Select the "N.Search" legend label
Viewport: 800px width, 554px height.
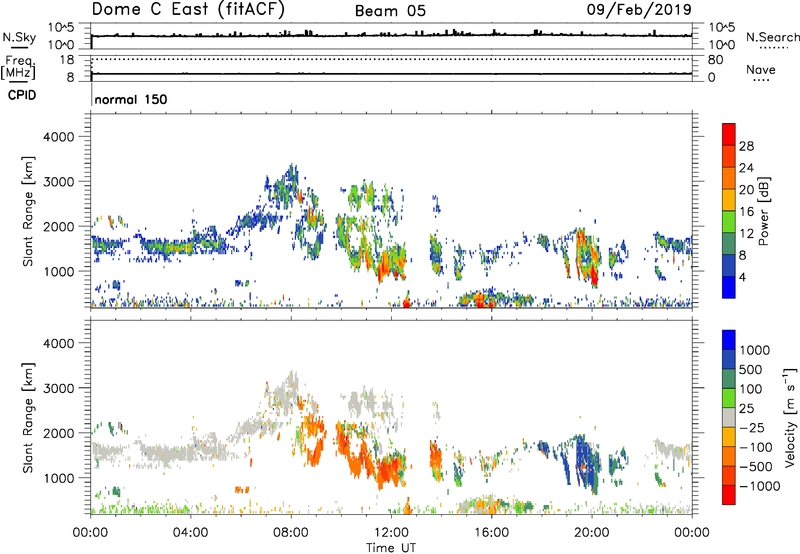pyautogui.click(x=772, y=37)
